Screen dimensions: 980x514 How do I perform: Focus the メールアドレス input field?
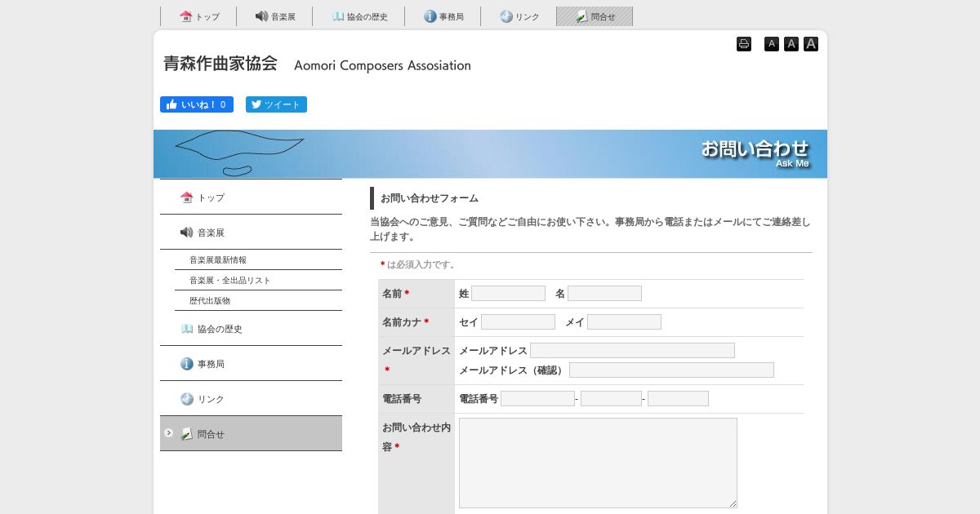click(632, 351)
